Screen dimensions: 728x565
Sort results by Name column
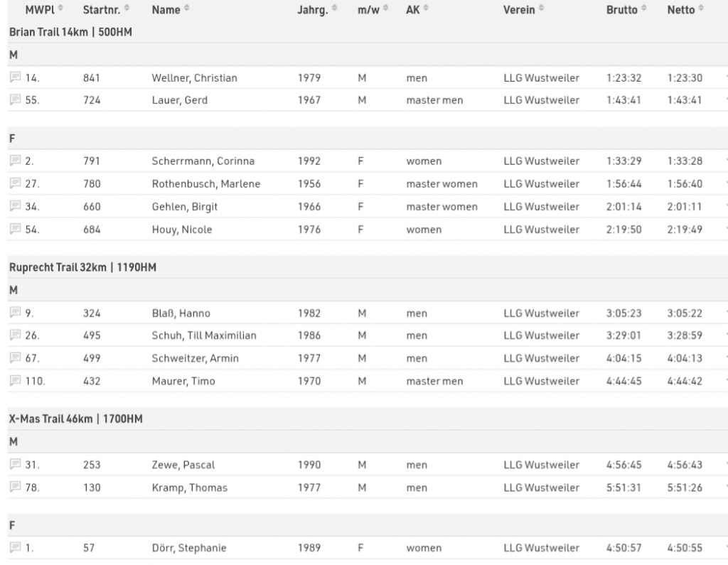click(186, 9)
